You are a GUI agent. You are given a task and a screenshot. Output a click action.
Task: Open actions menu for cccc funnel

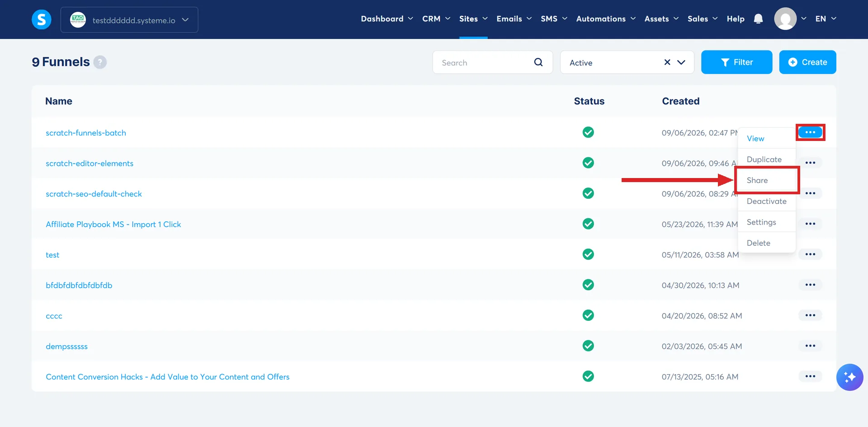coord(810,315)
